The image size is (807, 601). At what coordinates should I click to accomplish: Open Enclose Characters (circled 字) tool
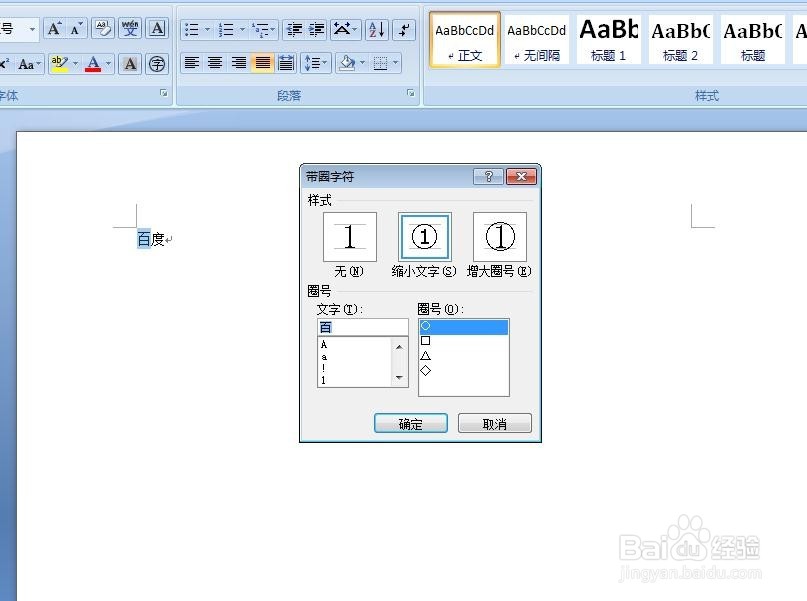point(157,64)
